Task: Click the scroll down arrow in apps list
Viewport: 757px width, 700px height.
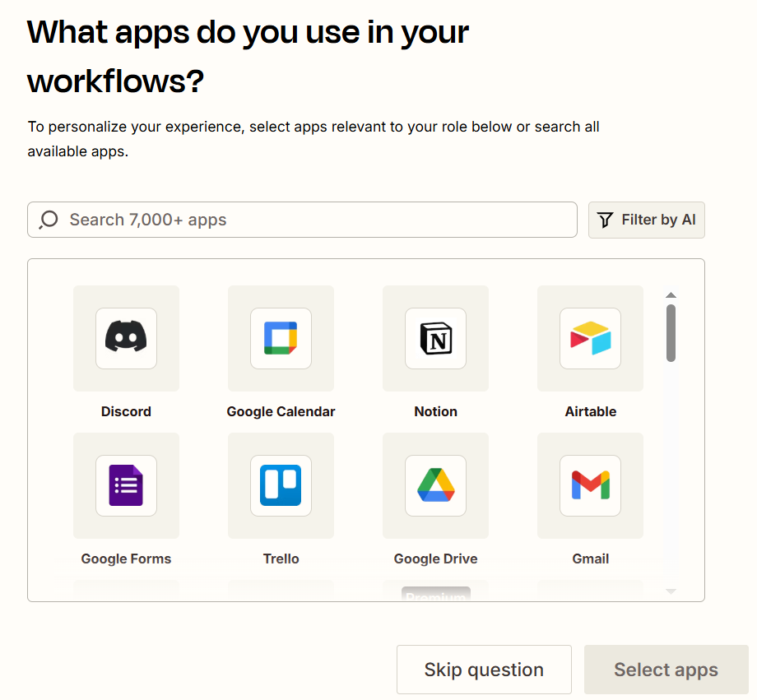Action: point(671,591)
